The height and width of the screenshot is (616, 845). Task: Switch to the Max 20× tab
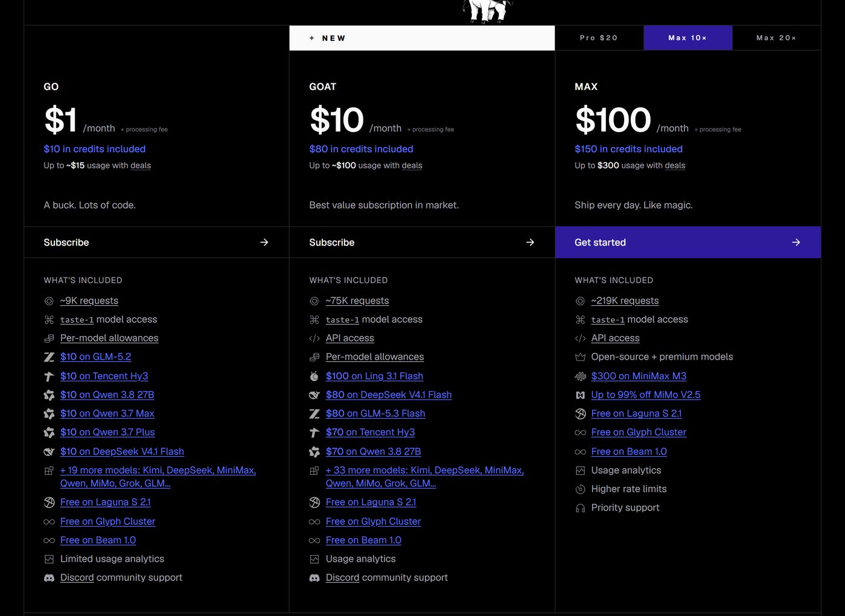tap(776, 38)
